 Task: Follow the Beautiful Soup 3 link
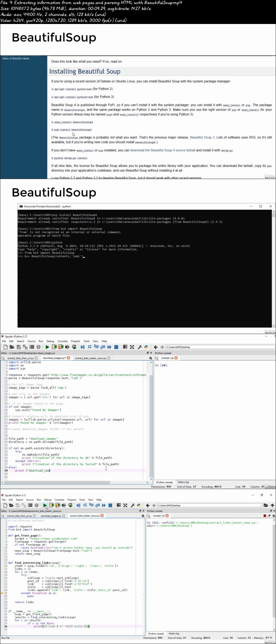click(202, 137)
